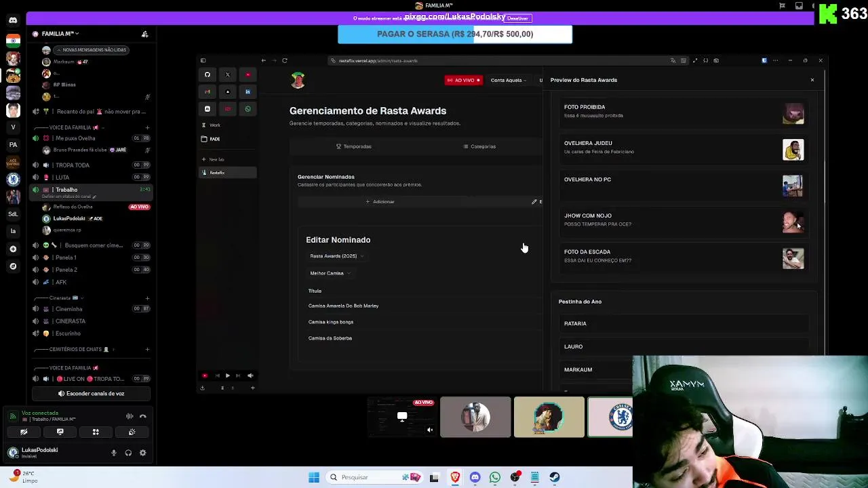Hide voice channels with Esconder canais de voz

[x=91, y=393]
